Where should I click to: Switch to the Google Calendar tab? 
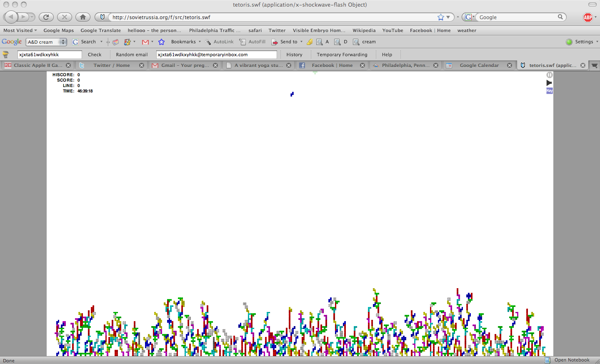tap(479, 65)
